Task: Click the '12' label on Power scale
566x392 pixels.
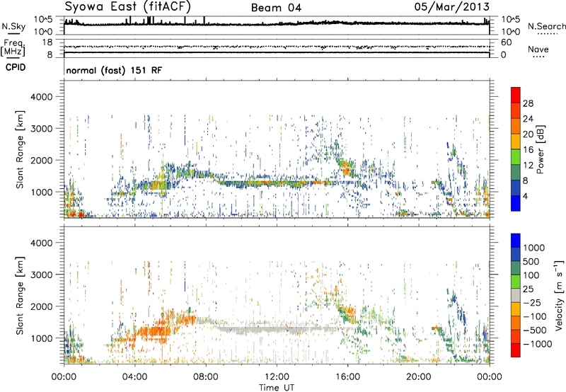Action: tap(528, 166)
